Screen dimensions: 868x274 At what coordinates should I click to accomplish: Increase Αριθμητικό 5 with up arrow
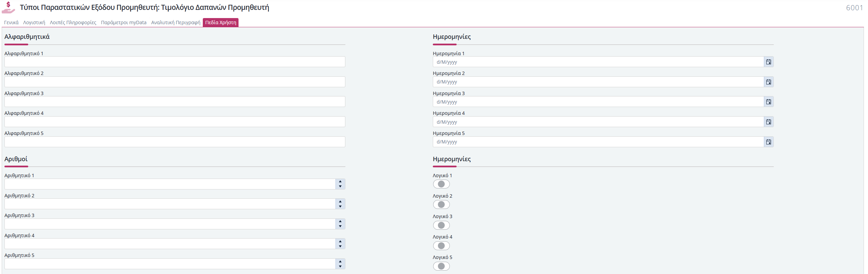[x=340, y=261]
